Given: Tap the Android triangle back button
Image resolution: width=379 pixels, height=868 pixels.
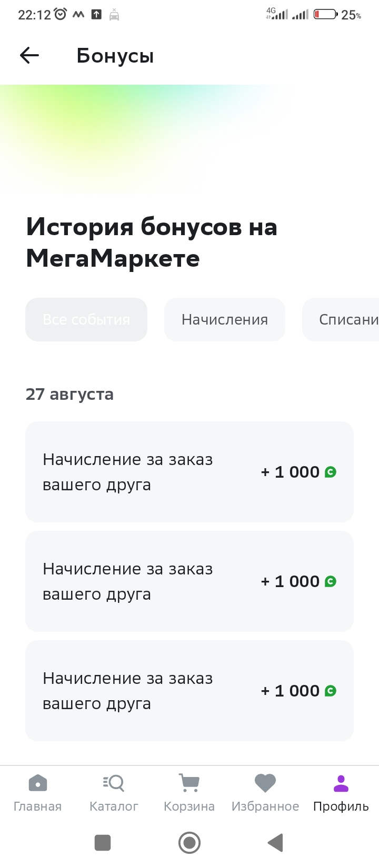Looking at the screenshot, I should point(276,843).
